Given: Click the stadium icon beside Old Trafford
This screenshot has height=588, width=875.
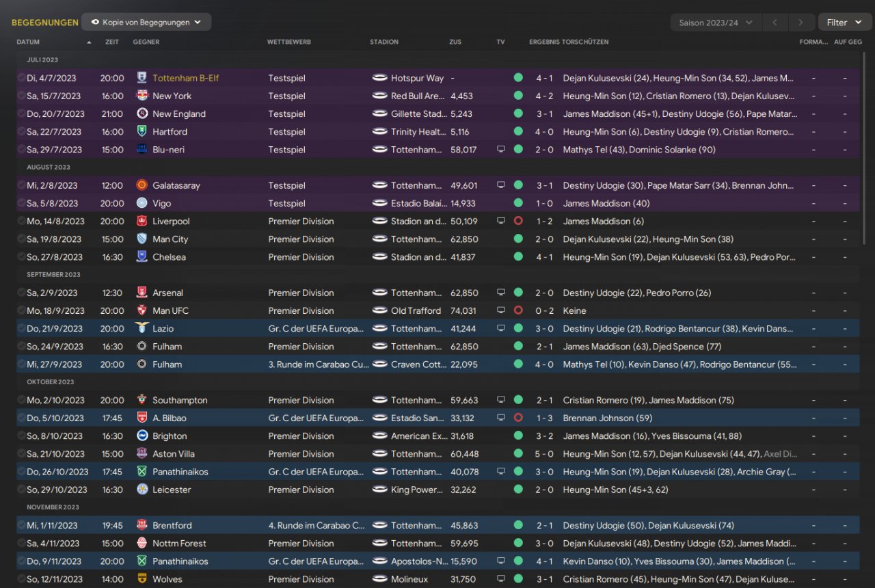Looking at the screenshot, I should 379,311.
